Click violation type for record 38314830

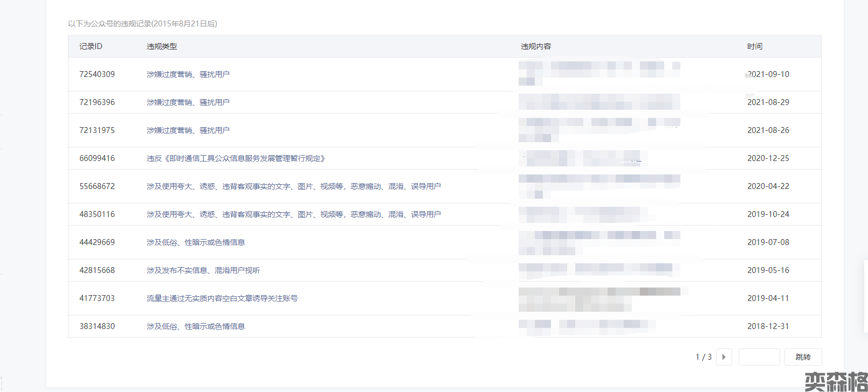point(196,326)
